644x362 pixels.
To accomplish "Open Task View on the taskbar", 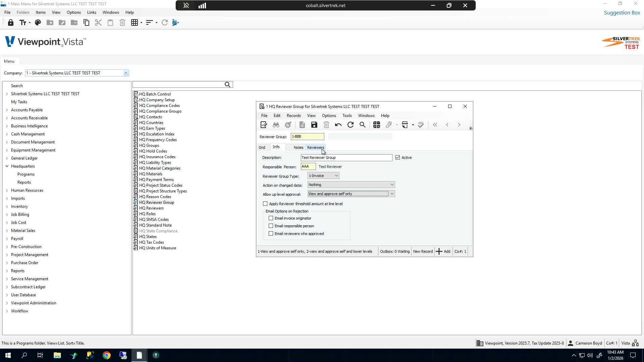I will coord(40,355).
